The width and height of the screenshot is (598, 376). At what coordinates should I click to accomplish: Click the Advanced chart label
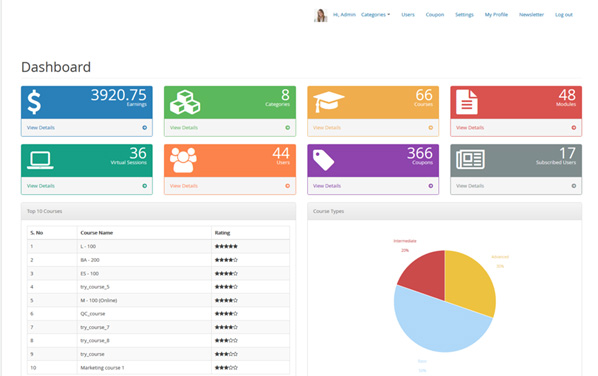500,257
